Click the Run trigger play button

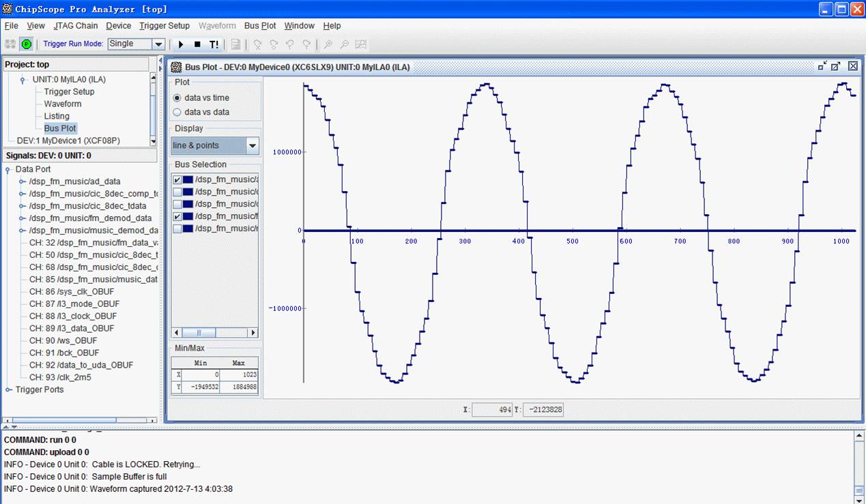pos(181,44)
